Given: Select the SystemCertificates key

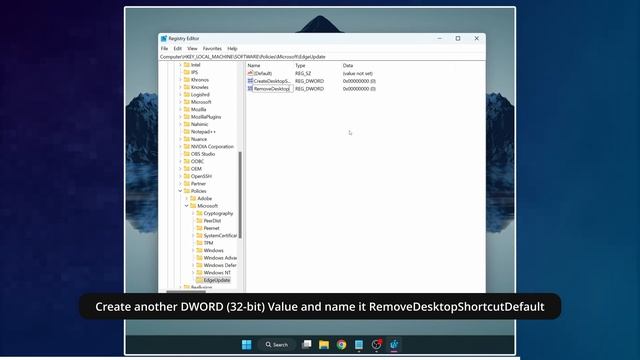Looking at the screenshot, I should (220, 236).
